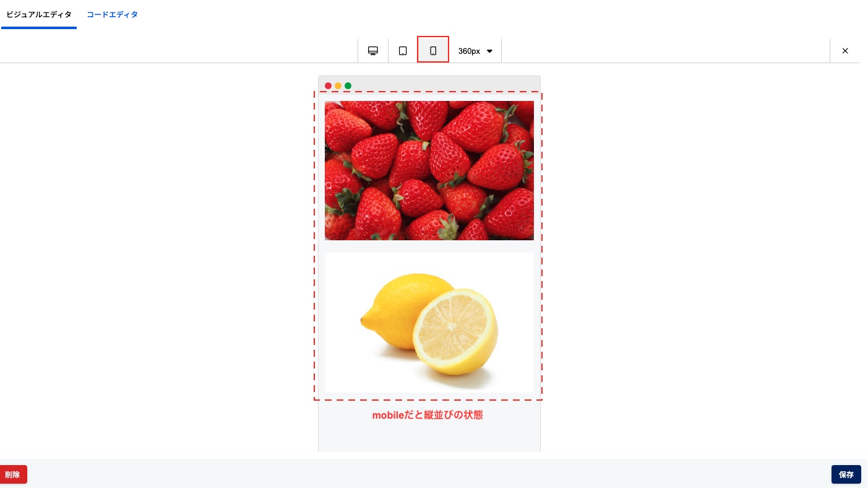
Task: Open the ビジュアルエディタ tab
Action: point(39,14)
